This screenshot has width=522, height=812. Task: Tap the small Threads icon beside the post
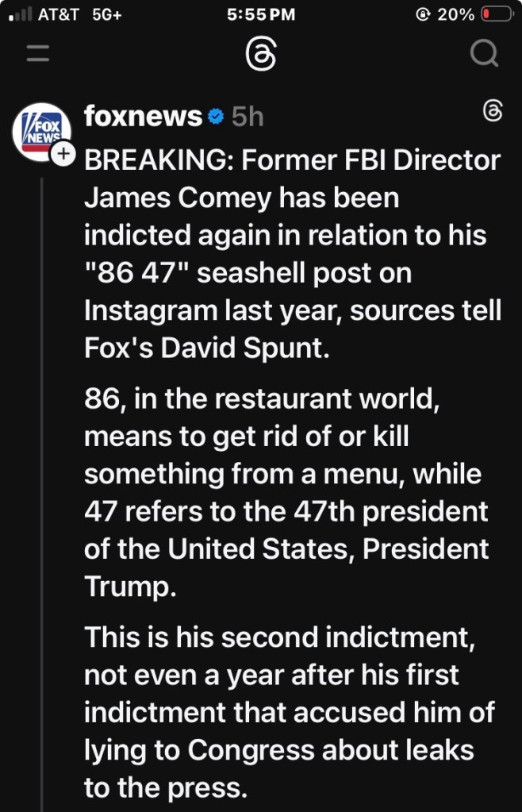(492, 113)
